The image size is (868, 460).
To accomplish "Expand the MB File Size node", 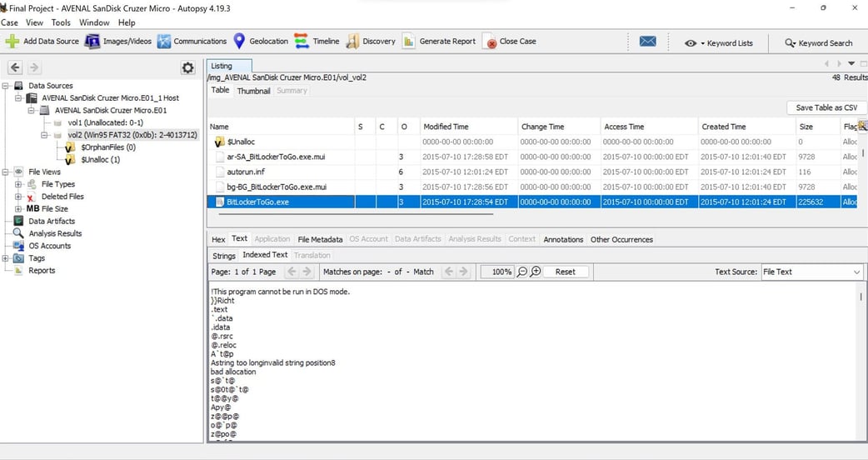I will [18, 208].
